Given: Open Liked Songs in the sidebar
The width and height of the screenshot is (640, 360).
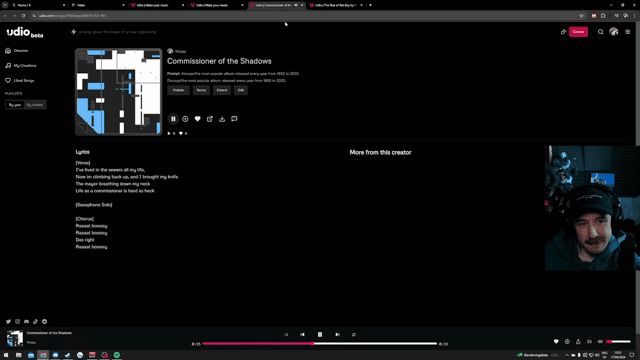Looking at the screenshot, I should pos(20,80).
